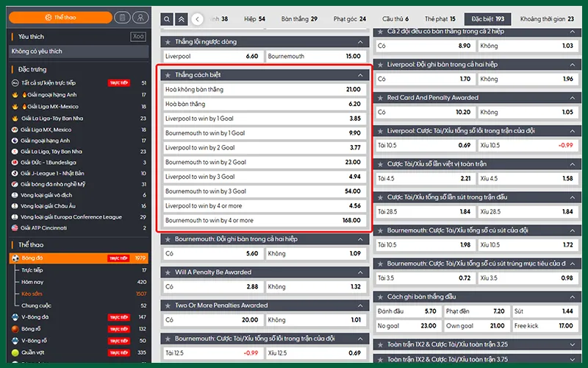
Task: Click the Xoá button in Yêu thích
Action: [138, 37]
